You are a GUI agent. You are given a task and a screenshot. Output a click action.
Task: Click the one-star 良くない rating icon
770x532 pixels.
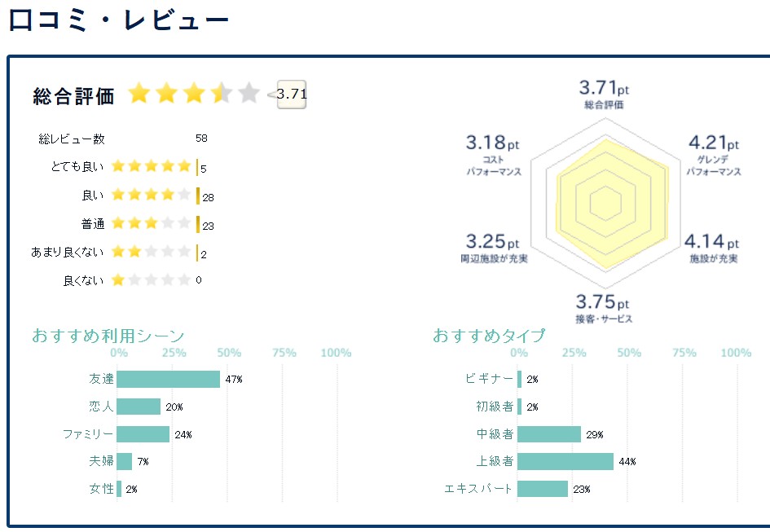pos(151,280)
